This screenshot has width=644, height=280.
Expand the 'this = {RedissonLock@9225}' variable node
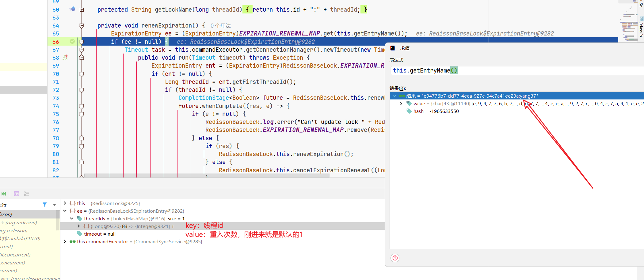(65, 203)
